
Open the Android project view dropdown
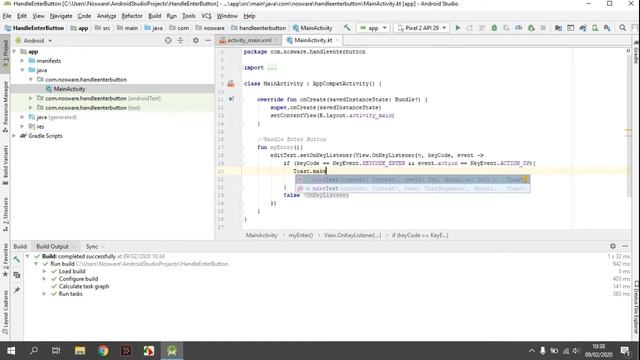[x=34, y=41]
